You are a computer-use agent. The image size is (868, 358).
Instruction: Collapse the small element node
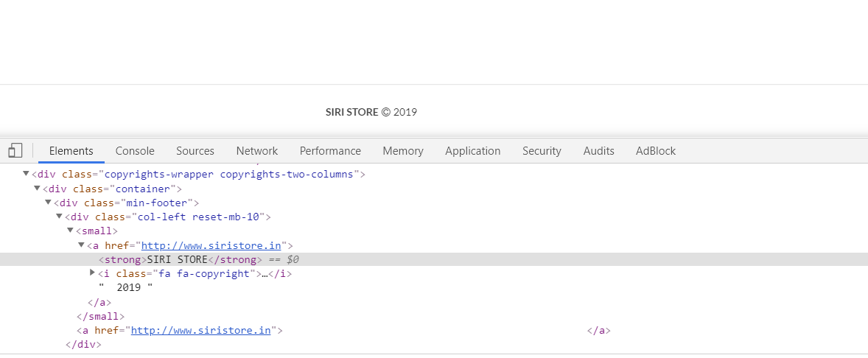70,231
